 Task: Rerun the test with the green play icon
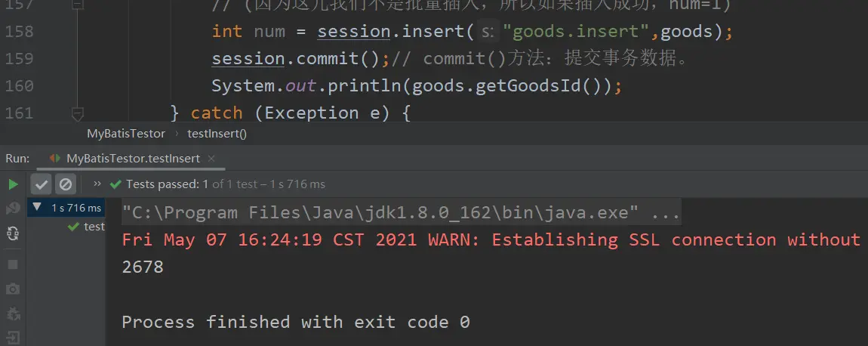(13, 184)
